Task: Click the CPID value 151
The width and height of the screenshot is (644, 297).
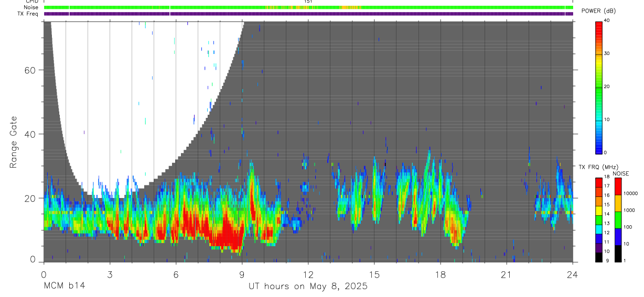Action: pyautogui.click(x=308, y=2)
